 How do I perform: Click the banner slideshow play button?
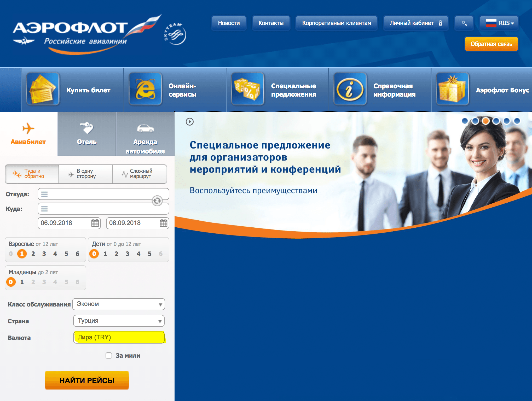[x=190, y=122]
